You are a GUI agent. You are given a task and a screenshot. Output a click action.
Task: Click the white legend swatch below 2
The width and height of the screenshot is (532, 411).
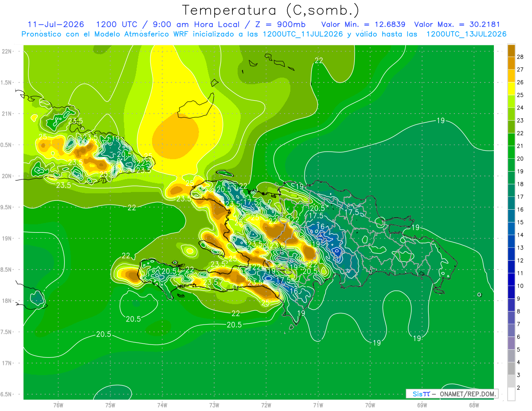[x=511, y=394]
